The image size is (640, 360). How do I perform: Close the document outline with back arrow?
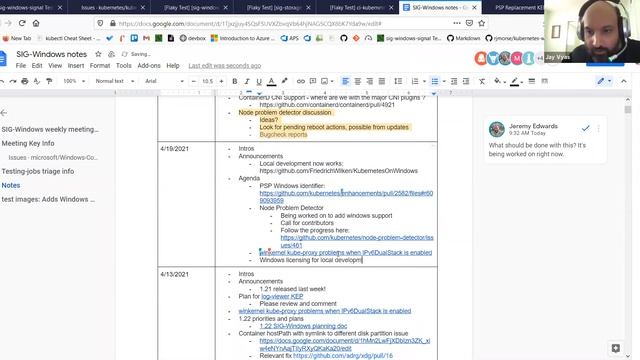pos(4,113)
